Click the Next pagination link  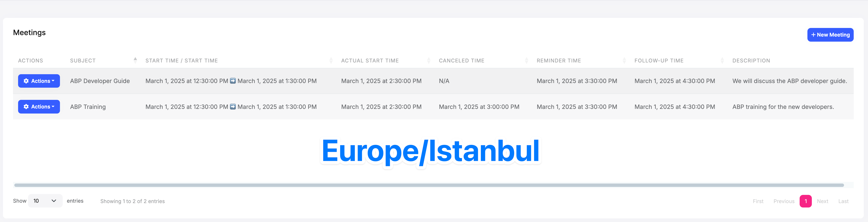click(822, 201)
